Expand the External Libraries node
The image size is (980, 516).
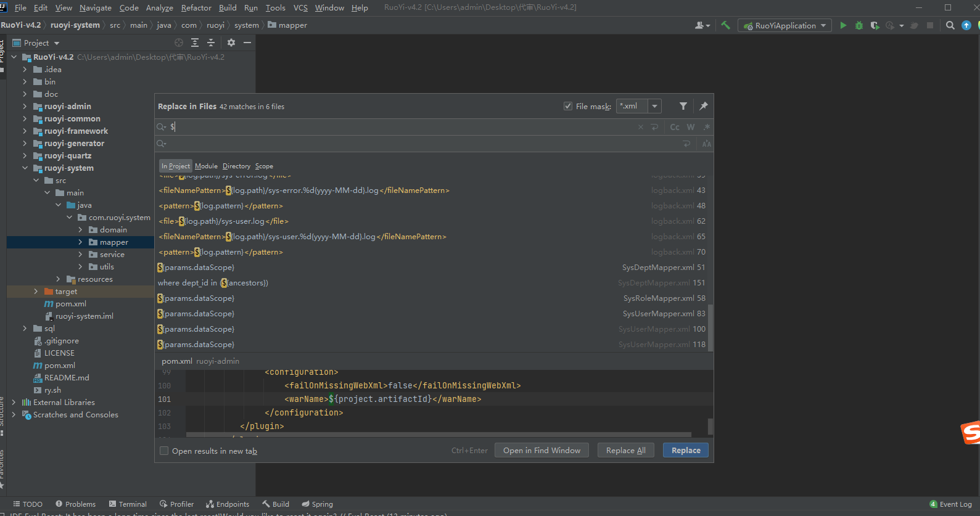point(14,403)
